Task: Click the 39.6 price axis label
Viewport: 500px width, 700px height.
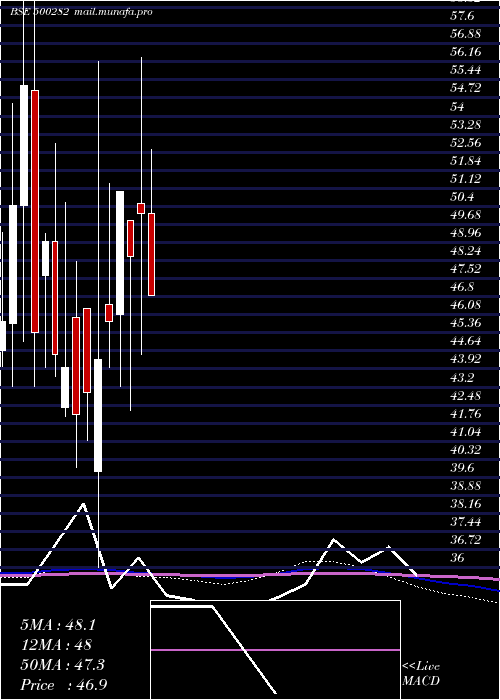Action: pyautogui.click(x=463, y=468)
